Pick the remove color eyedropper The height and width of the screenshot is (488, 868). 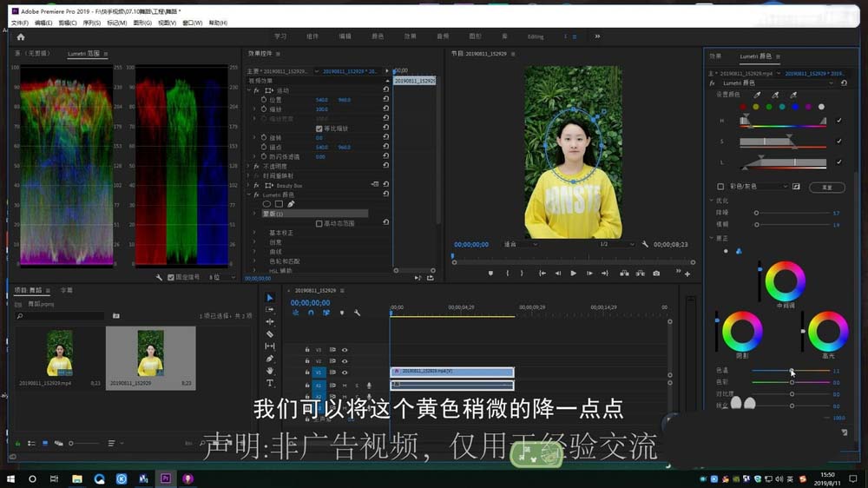coord(793,95)
